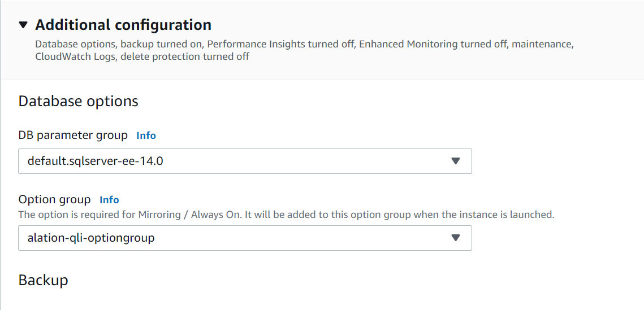Click the gray Additional configuration header panel
644x310 pixels.
click(x=322, y=40)
